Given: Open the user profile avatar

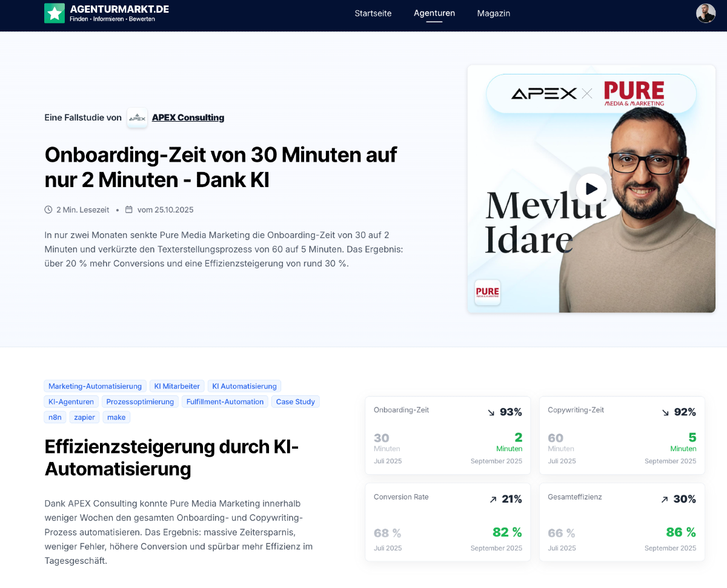Looking at the screenshot, I should (x=706, y=13).
